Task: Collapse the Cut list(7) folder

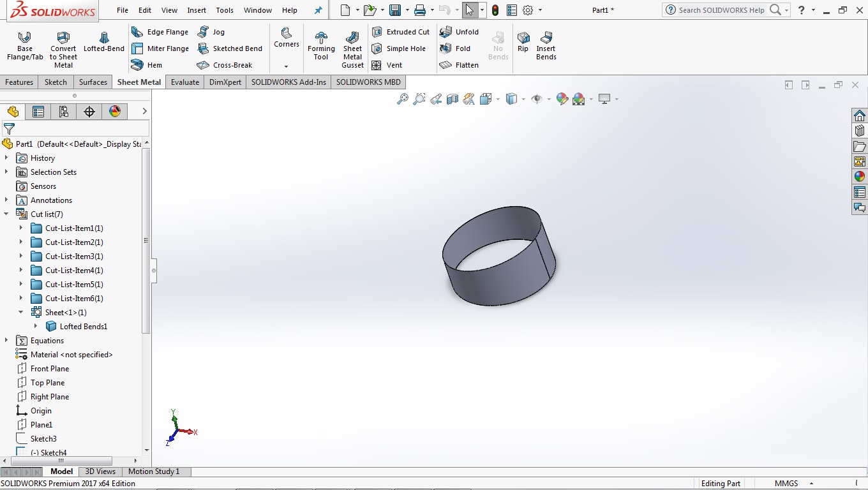Action: 6,214
